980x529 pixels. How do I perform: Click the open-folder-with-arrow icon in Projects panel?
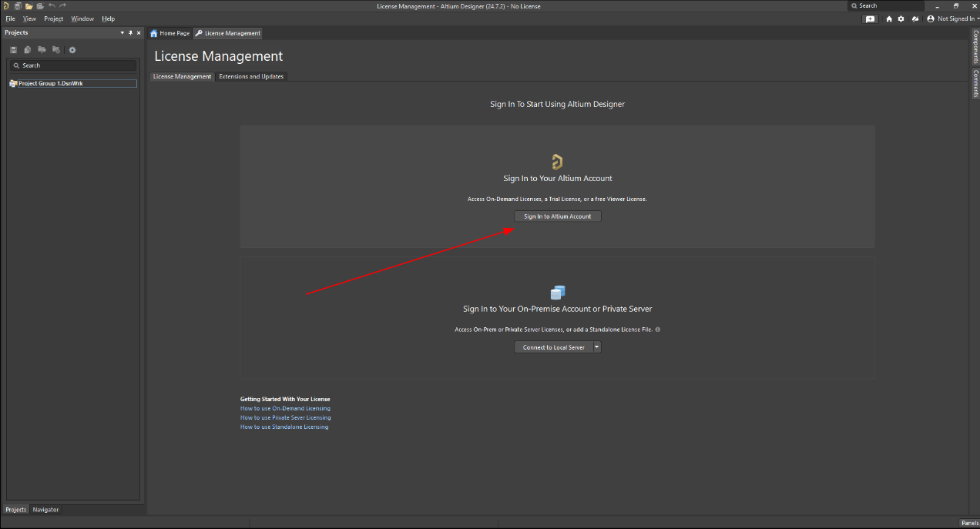pos(42,50)
